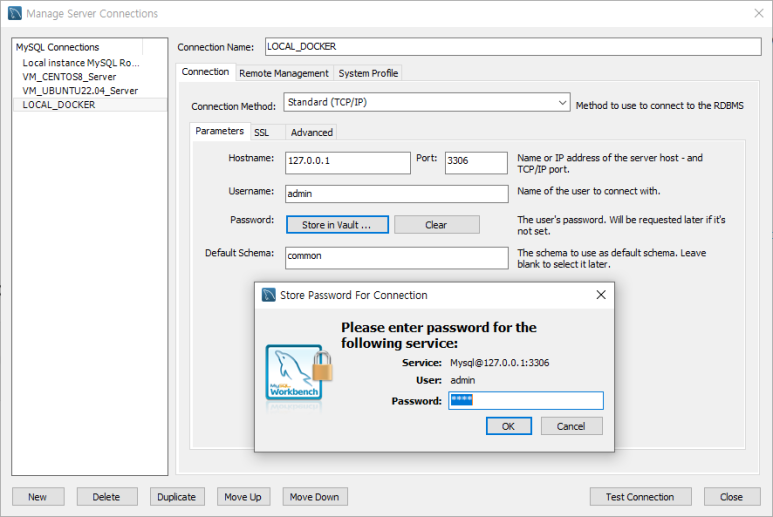Select Local instance MySQL Ro... connection
773x517 pixels.
pyautogui.click(x=81, y=63)
